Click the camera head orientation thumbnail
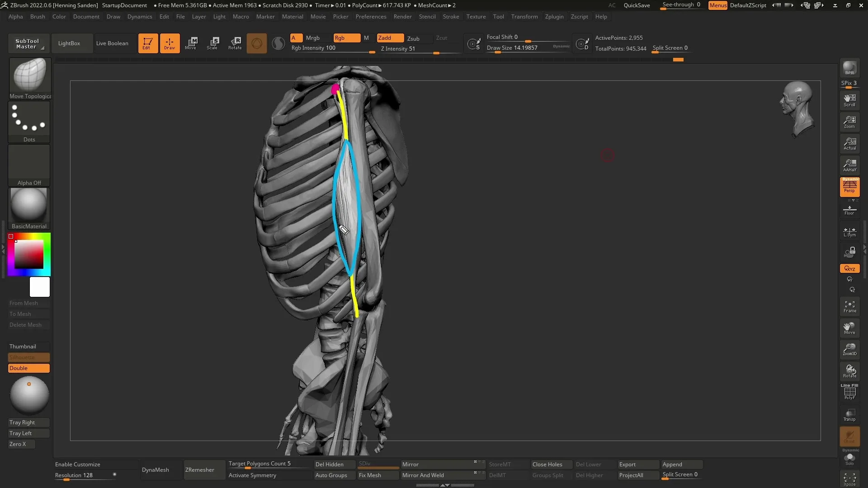This screenshot has height=488, width=868. click(797, 109)
